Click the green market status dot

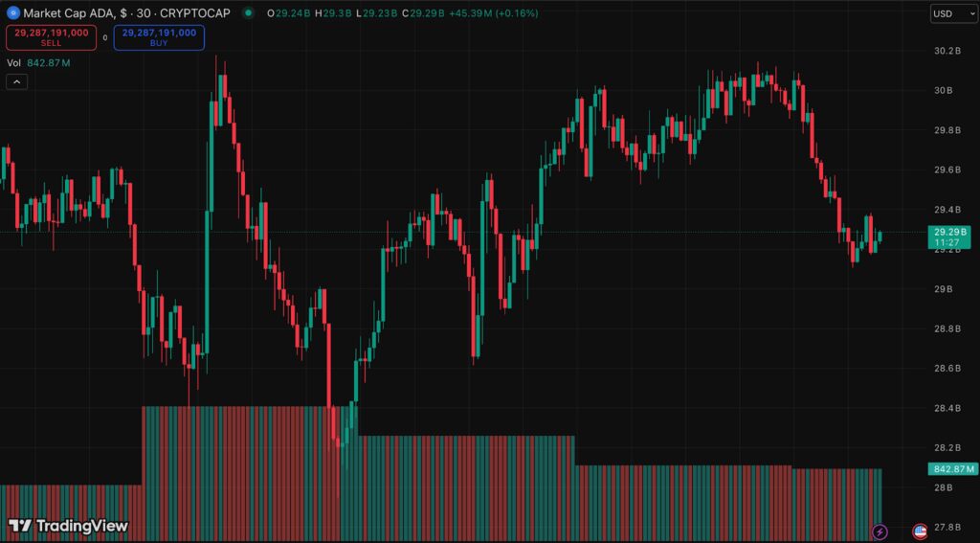tap(248, 13)
